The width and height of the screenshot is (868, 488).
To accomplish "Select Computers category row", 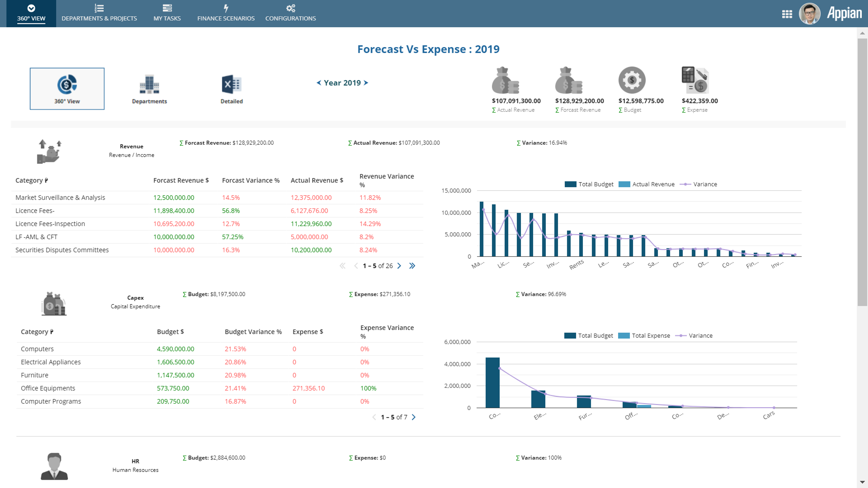I will coord(220,349).
